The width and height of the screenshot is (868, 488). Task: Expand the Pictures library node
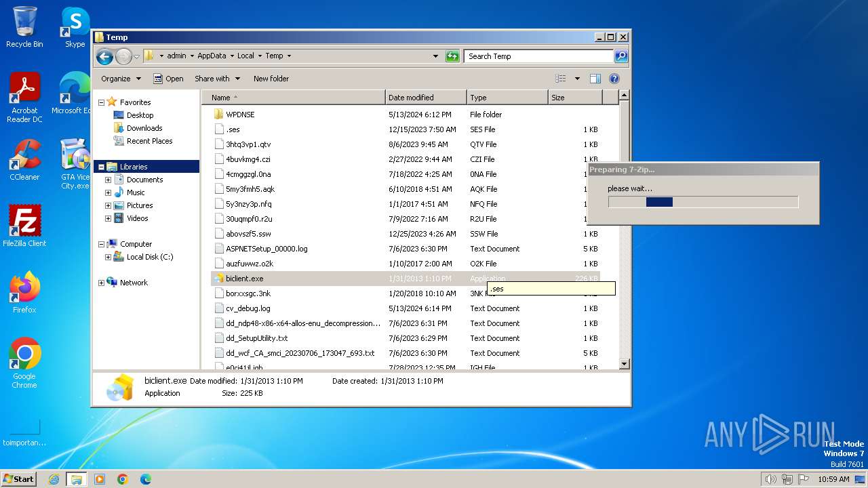(108, 205)
